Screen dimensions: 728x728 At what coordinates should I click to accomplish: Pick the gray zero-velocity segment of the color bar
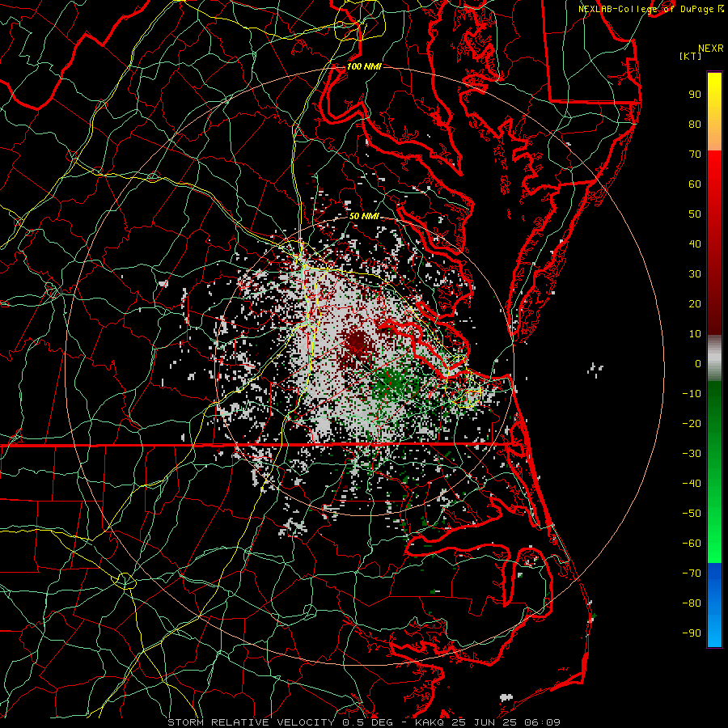(714, 358)
